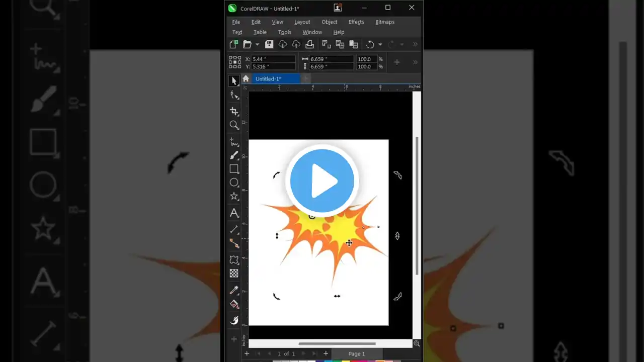Expand the Open recent files dropdown arrow
The width and height of the screenshot is (644, 362).
pyautogui.click(x=257, y=44)
